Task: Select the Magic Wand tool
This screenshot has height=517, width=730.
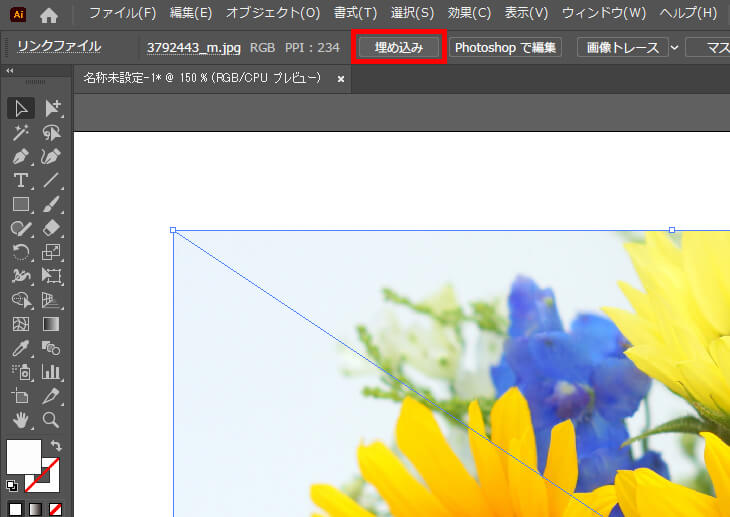Action: (x=20, y=133)
